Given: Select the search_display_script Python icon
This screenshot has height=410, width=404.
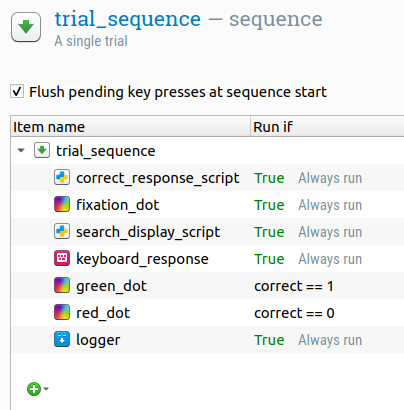Looking at the screenshot, I should click(x=62, y=231).
